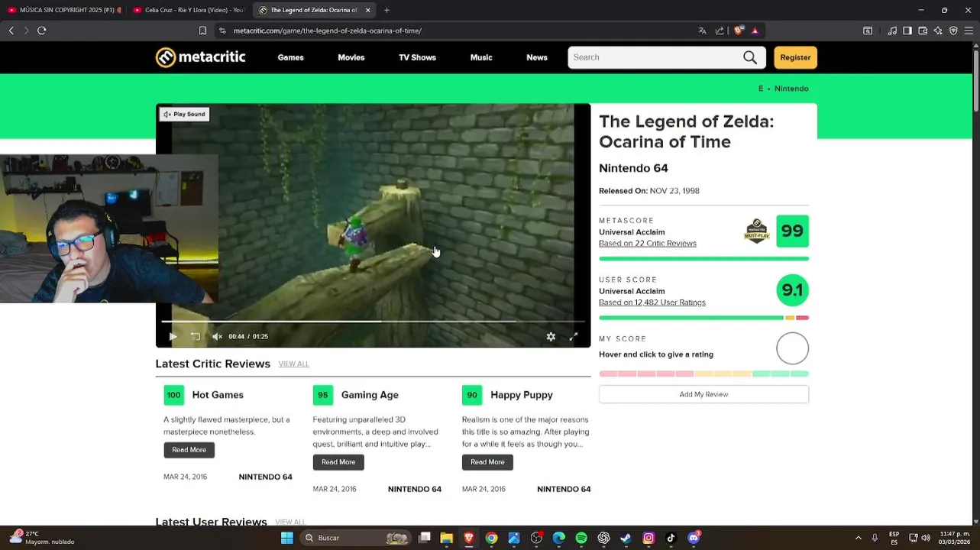Open Based on 12,482 User Ratings link
The height and width of the screenshot is (550, 980).
coord(652,302)
